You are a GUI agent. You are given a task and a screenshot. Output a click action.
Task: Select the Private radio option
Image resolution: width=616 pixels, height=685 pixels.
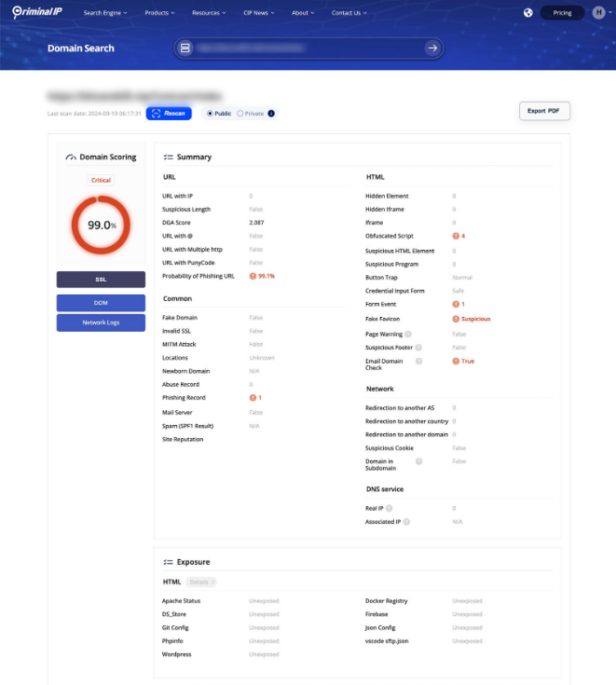[240, 114]
